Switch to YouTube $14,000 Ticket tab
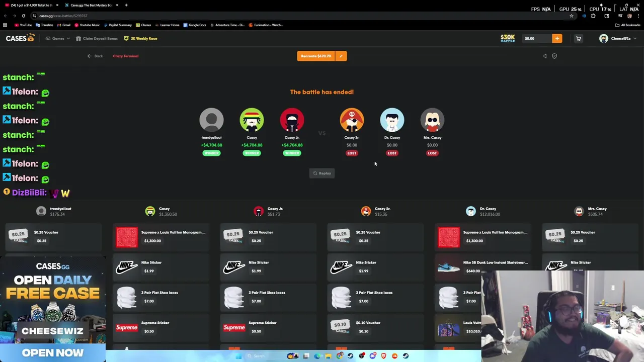 31,5
